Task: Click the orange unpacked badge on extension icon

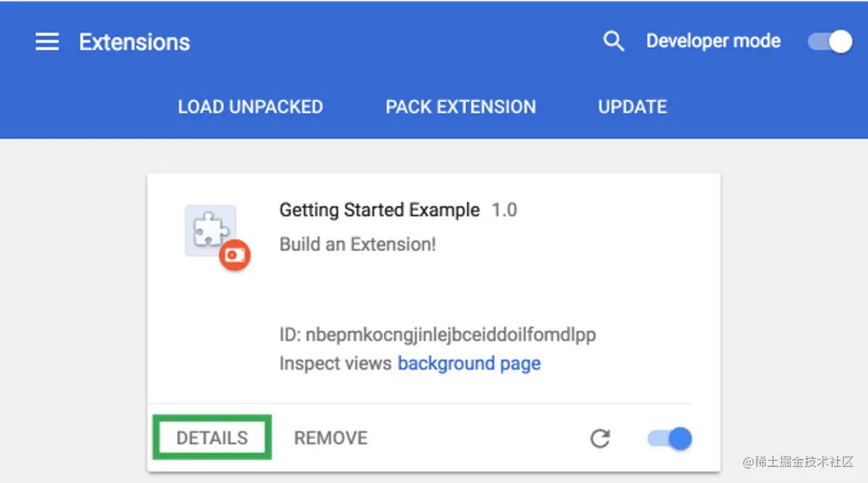Action: click(x=235, y=255)
